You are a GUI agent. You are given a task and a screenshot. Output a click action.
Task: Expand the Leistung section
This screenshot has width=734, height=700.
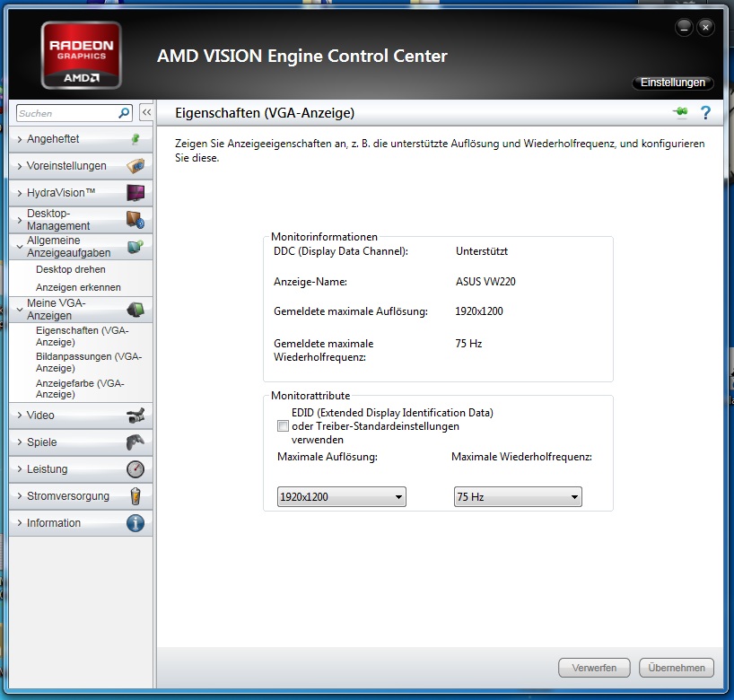tap(81, 469)
